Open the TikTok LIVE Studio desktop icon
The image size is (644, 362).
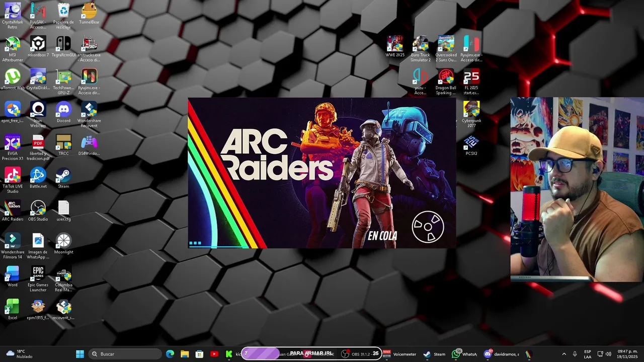coord(12,180)
